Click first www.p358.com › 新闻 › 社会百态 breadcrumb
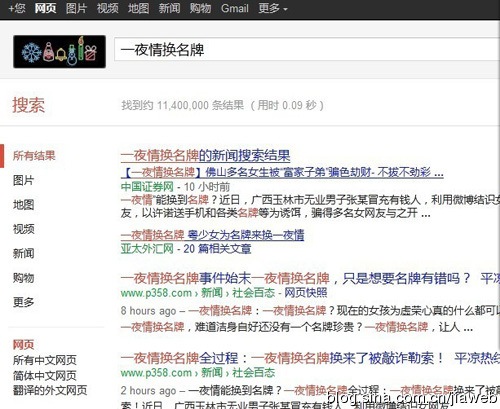Viewport: 500px width, 409px height. 198,293
